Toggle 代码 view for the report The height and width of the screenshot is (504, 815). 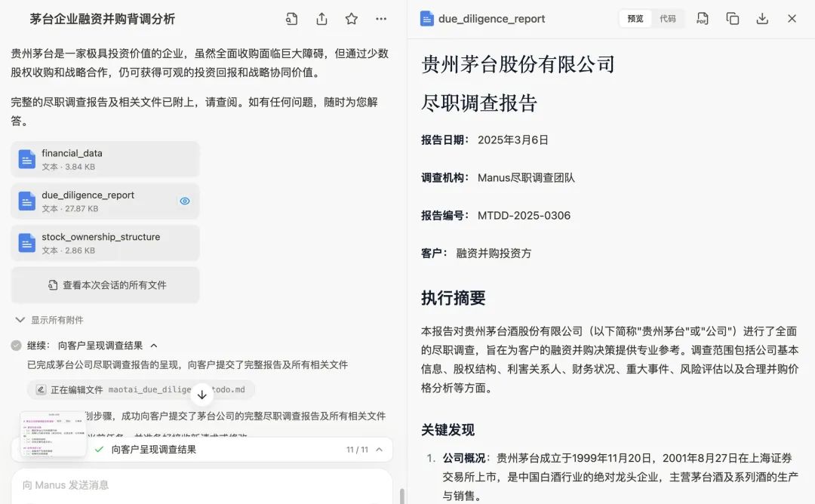[x=667, y=18]
